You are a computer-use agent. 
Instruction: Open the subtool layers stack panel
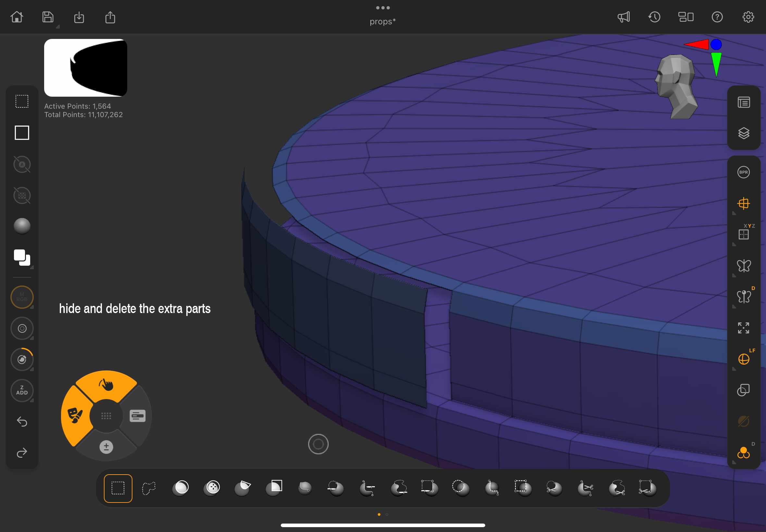click(x=743, y=133)
